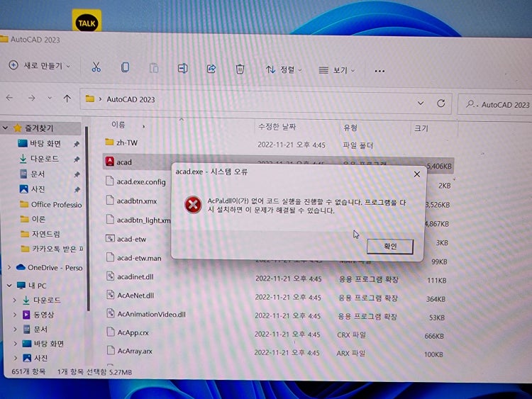The image size is (532, 399).
Task: Click the acadbtn.xmx file icon
Action: (x=110, y=200)
